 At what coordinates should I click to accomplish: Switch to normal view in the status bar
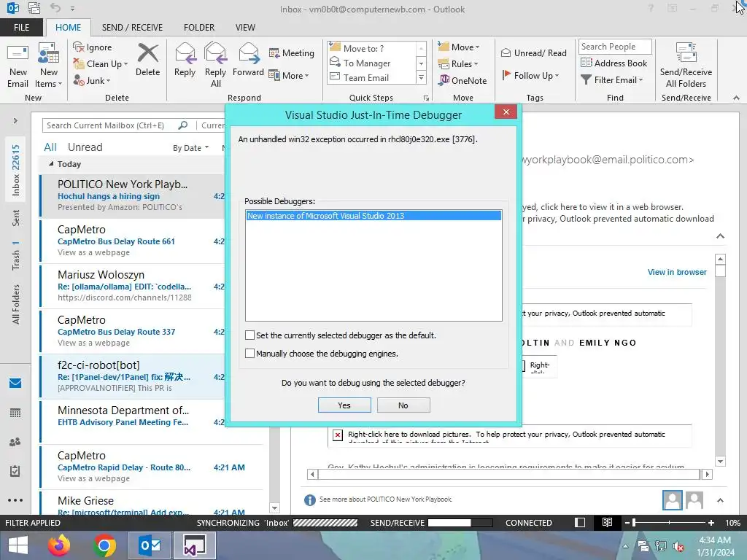(x=580, y=522)
